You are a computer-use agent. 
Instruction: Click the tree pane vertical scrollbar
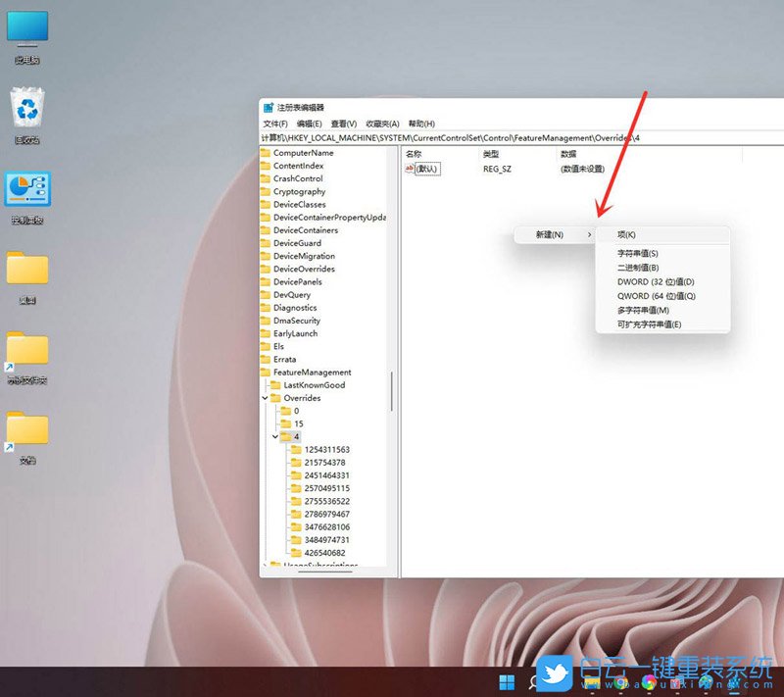coord(391,392)
